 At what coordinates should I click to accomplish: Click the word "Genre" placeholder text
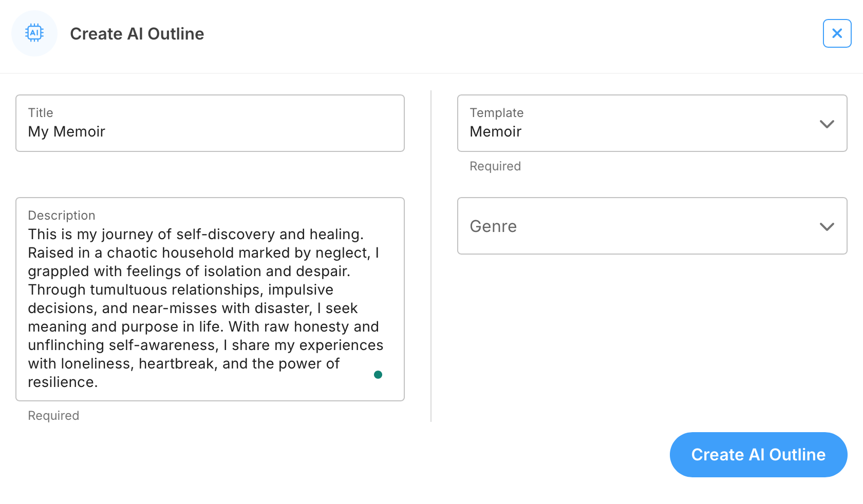[x=493, y=226]
